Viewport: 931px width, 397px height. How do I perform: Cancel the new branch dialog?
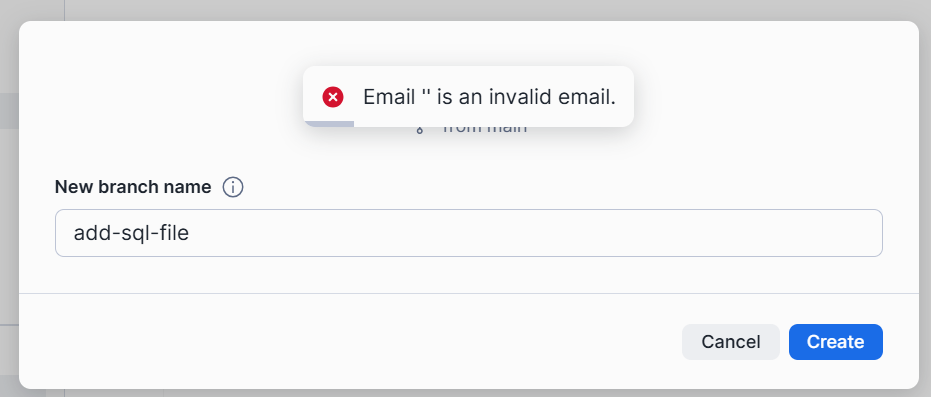pos(730,342)
